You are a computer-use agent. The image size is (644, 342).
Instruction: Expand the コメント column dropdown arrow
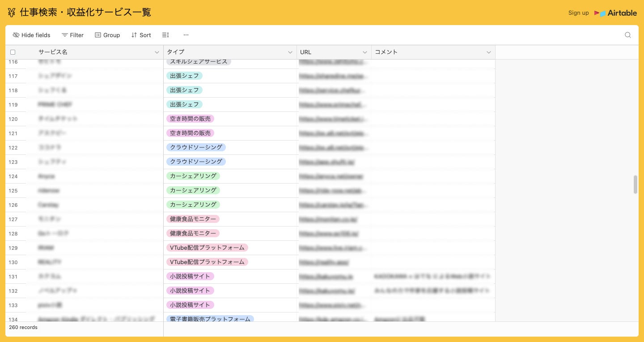tap(488, 52)
